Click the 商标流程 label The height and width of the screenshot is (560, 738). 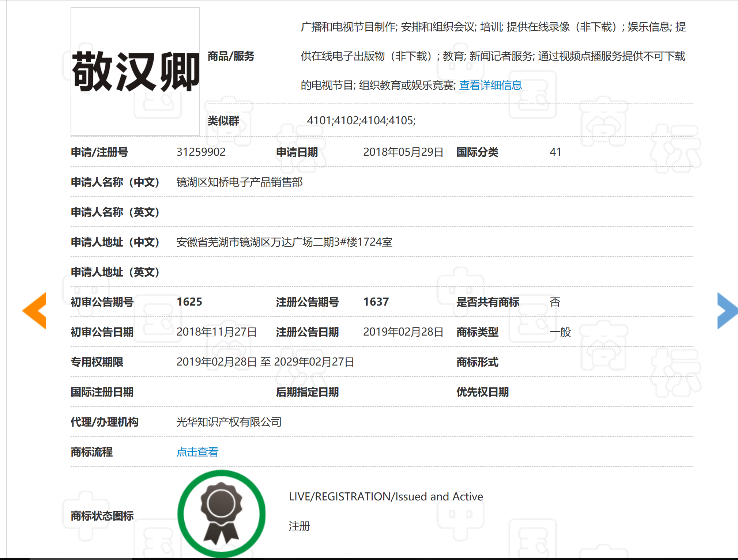coord(91,452)
